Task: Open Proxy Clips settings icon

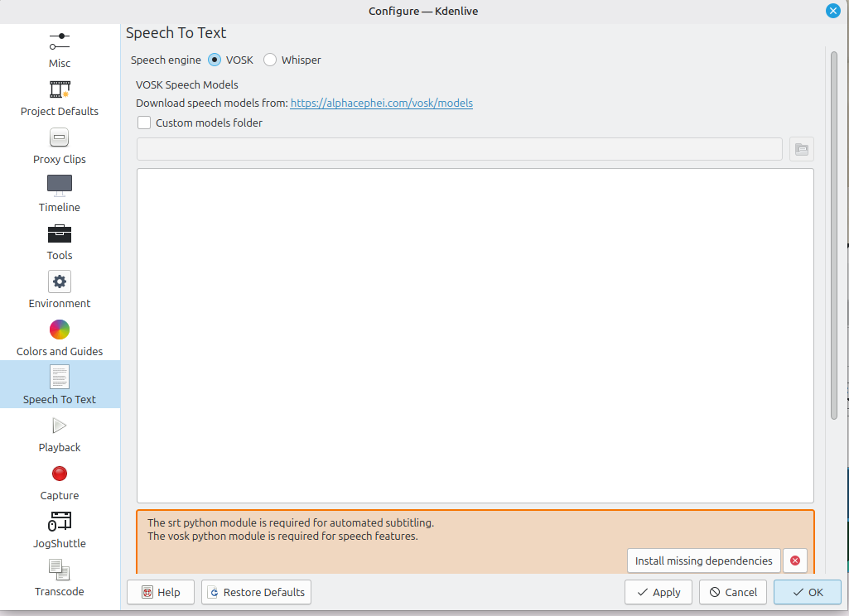Action: [x=60, y=137]
